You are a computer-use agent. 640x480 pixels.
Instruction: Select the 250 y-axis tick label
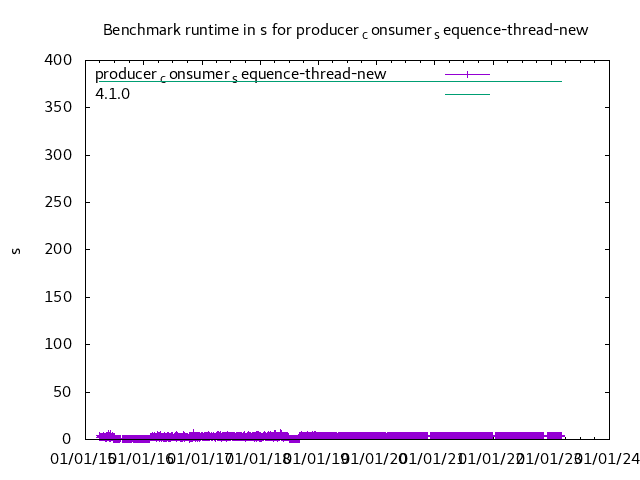point(59,202)
